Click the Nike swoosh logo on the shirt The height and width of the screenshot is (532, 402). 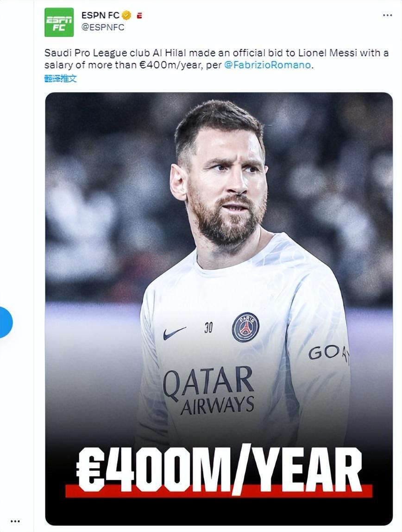coord(174,333)
